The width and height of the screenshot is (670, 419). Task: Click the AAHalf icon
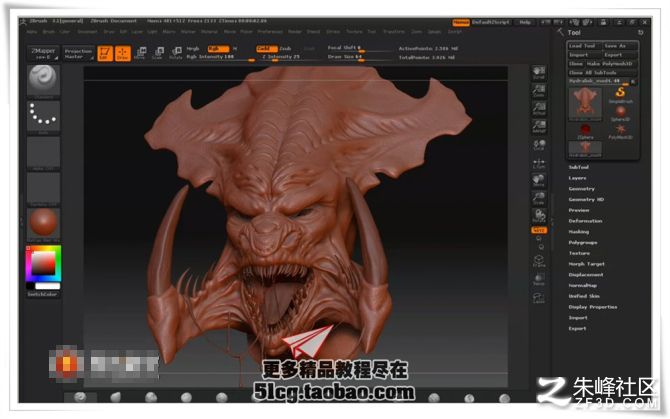(539, 126)
